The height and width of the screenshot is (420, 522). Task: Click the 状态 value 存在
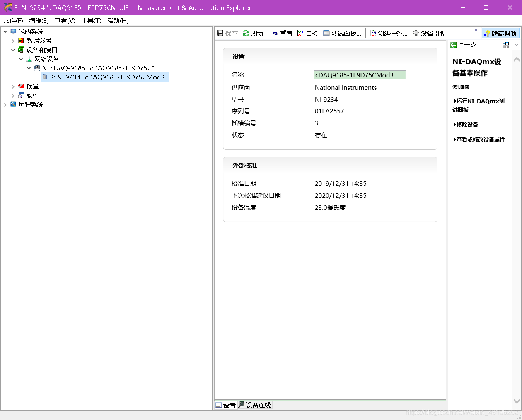(x=321, y=135)
